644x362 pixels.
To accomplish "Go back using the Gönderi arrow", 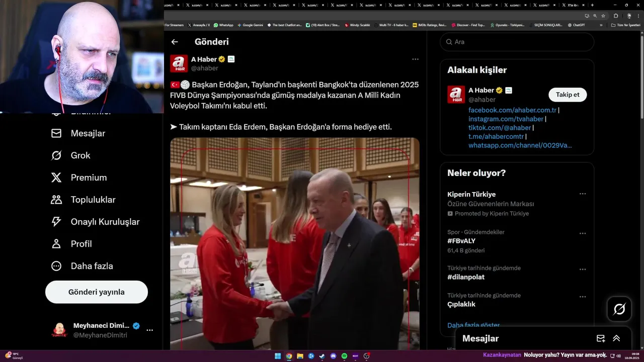I will (x=175, y=42).
